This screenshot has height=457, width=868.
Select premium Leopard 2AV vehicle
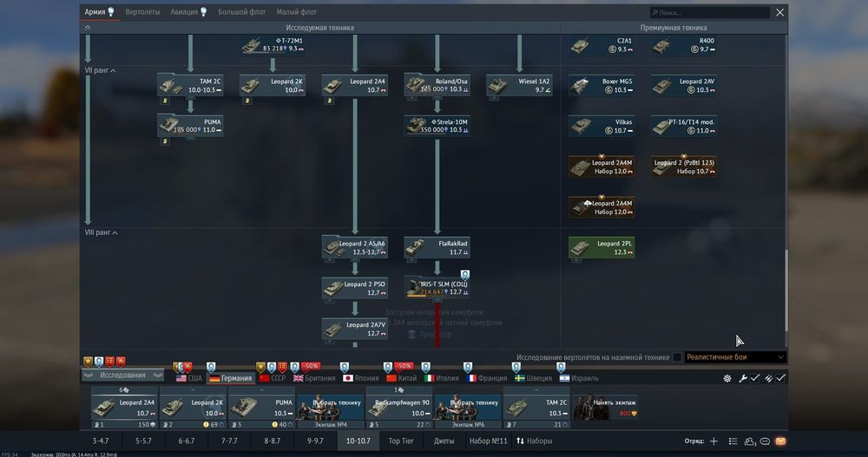pyautogui.click(x=684, y=85)
